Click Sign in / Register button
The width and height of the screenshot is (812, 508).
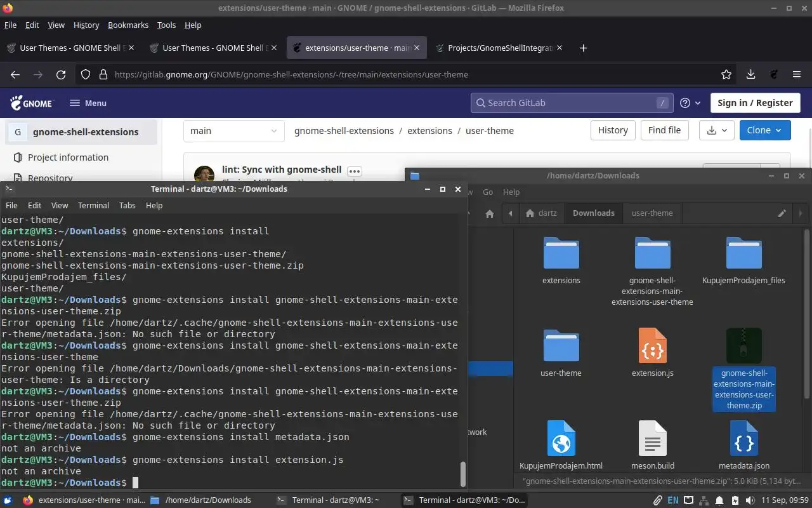pos(755,103)
